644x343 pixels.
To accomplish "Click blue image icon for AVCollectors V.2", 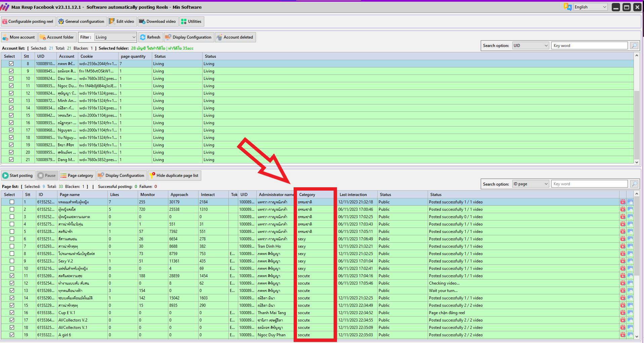I will (630, 320).
